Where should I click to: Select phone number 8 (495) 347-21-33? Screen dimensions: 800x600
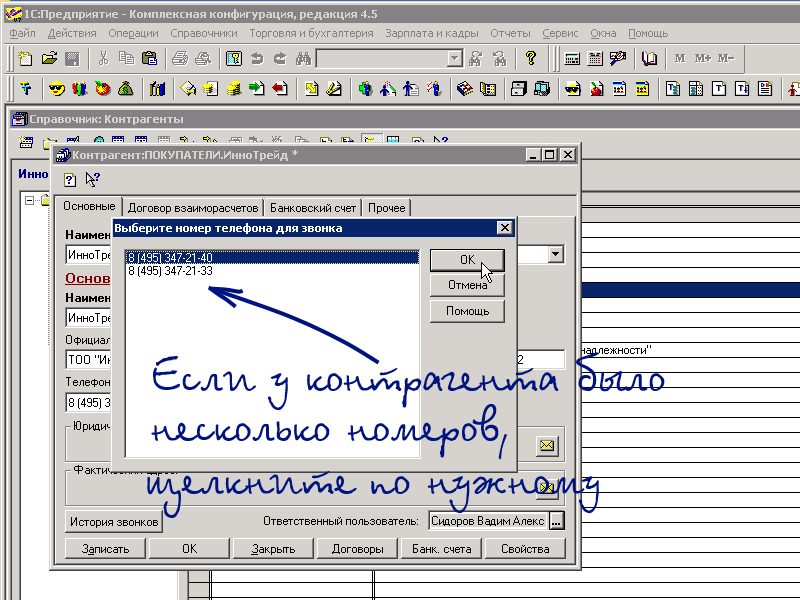272,271
